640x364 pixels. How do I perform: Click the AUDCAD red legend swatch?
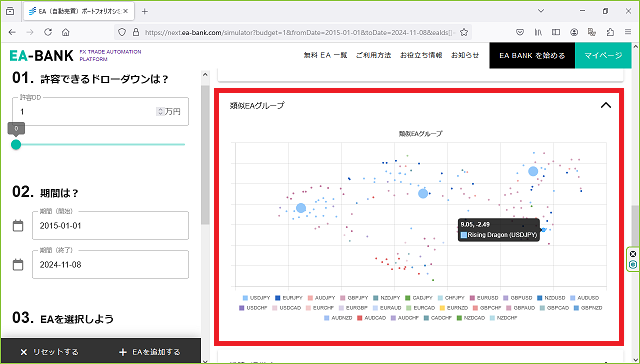coord(360,318)
